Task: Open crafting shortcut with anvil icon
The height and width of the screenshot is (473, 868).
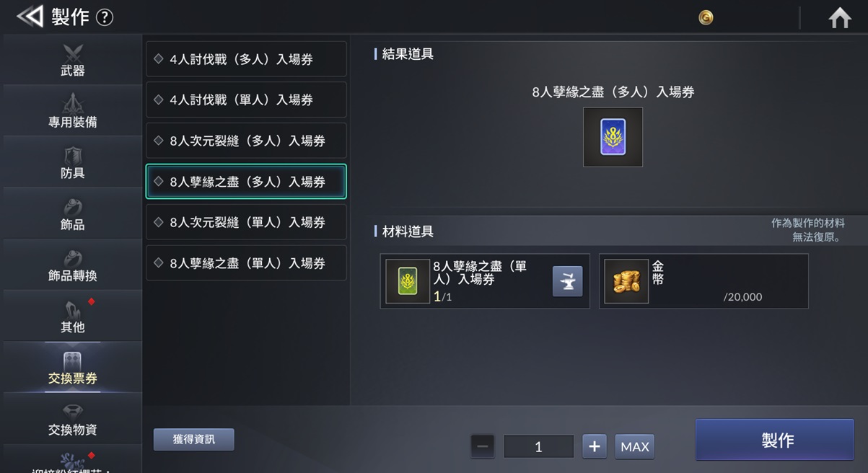Action: (567, 281)
